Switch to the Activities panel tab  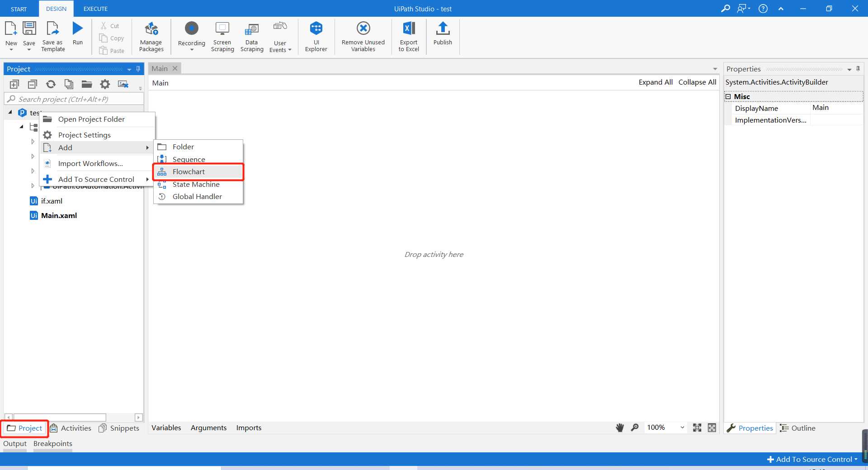pos(71,428)
